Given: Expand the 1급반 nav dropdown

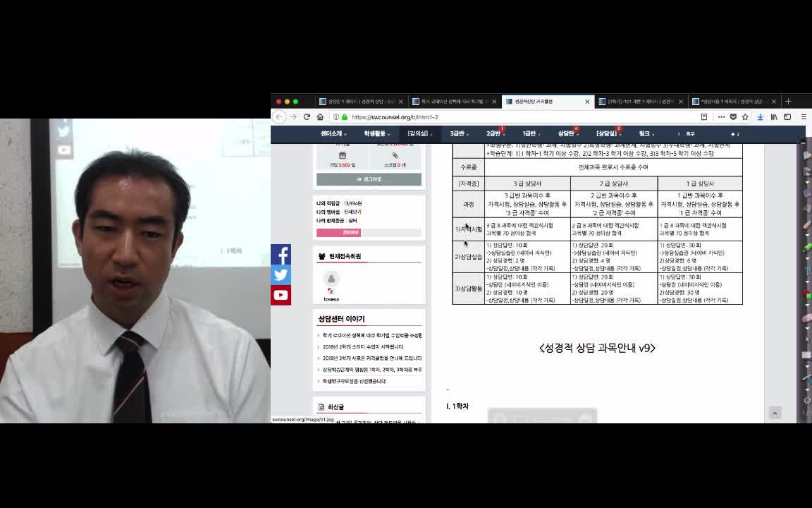Looking at the screenshot, I should pos(531,134).
